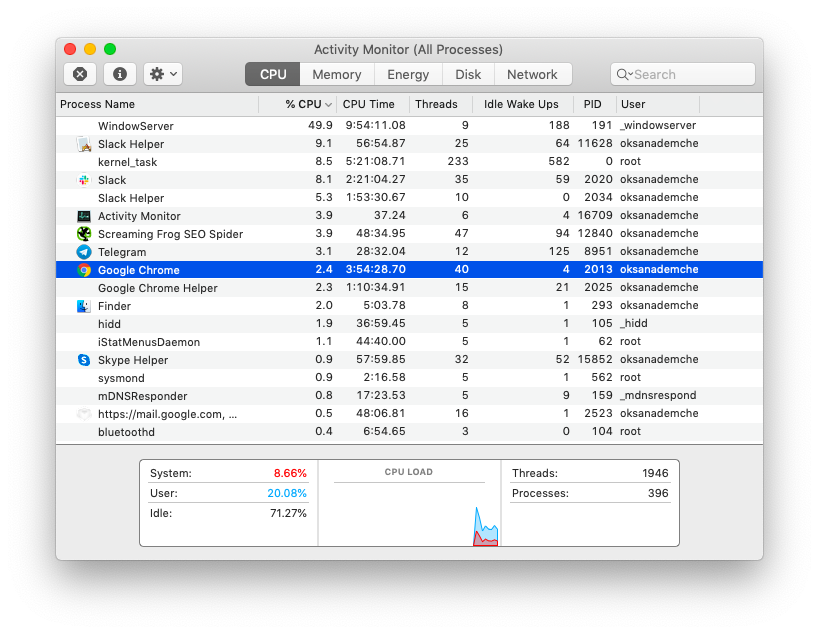Viewport: 819px width, 634px height.
Task: Select the Google Chrome Helper process row
Action: point(409,288)
